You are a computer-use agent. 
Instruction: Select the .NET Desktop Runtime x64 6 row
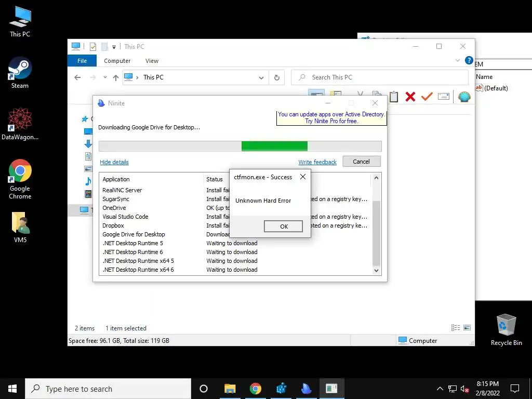pos(236,270)
